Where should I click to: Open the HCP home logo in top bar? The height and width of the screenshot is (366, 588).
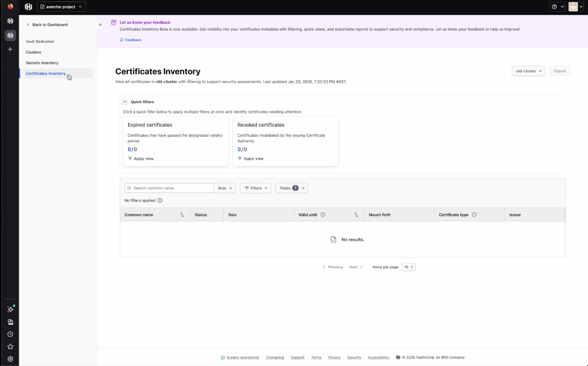click(x=28, y=6)
